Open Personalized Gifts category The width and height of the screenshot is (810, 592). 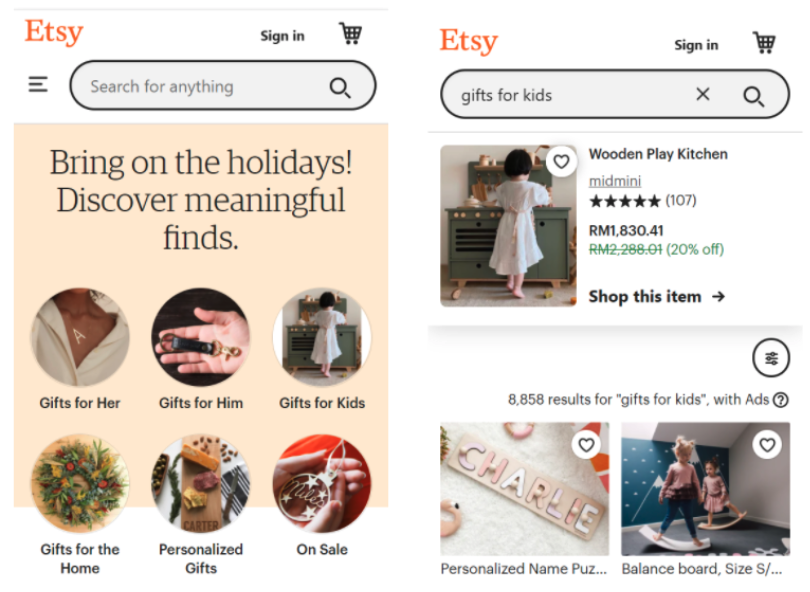pos(201,505)
